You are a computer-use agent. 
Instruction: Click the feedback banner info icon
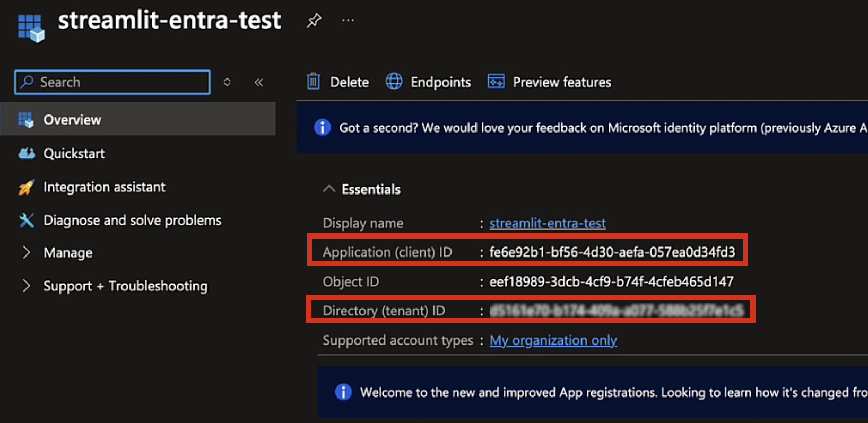pyautogui.click(x=322, y=128)
